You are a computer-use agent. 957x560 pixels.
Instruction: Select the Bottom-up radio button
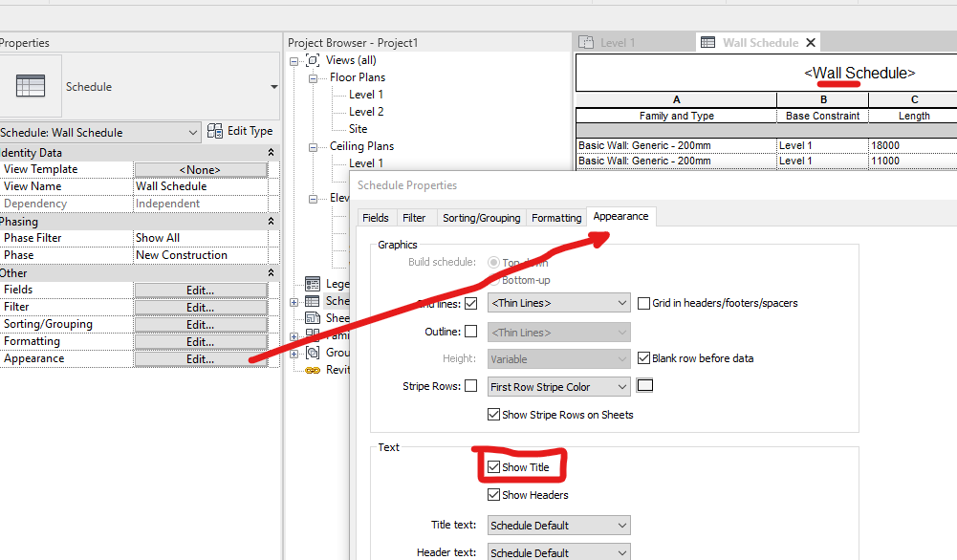point(493,280)
